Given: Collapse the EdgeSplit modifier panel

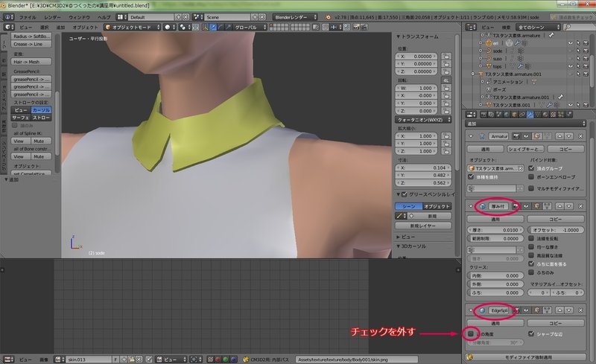Looking at the screenshot, I should tap(471, 310).
